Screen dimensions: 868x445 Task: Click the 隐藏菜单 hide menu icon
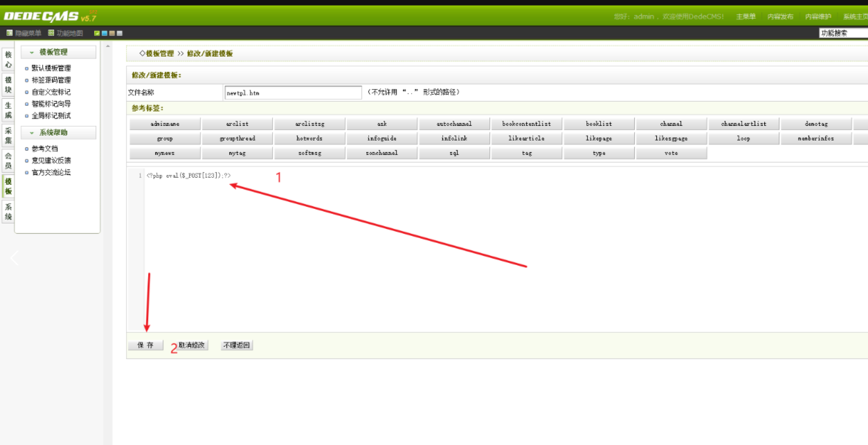(10, 33)
